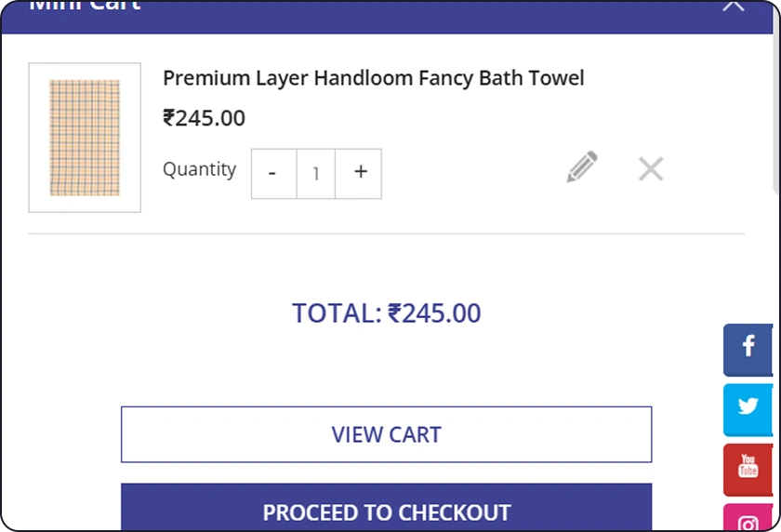The height and width of the screenshot is (532, 781).
Task: Open the bath towel product thumbnail
Action: click(x=85, y=138)
